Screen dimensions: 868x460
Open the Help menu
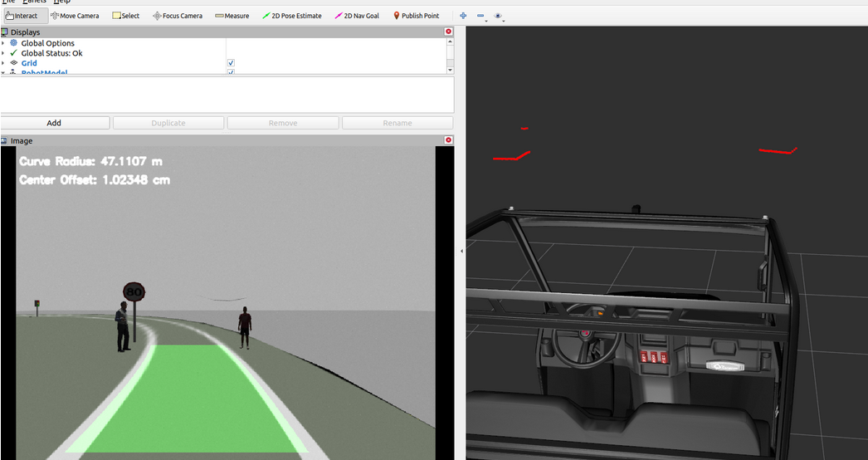(x=62, y=2)
